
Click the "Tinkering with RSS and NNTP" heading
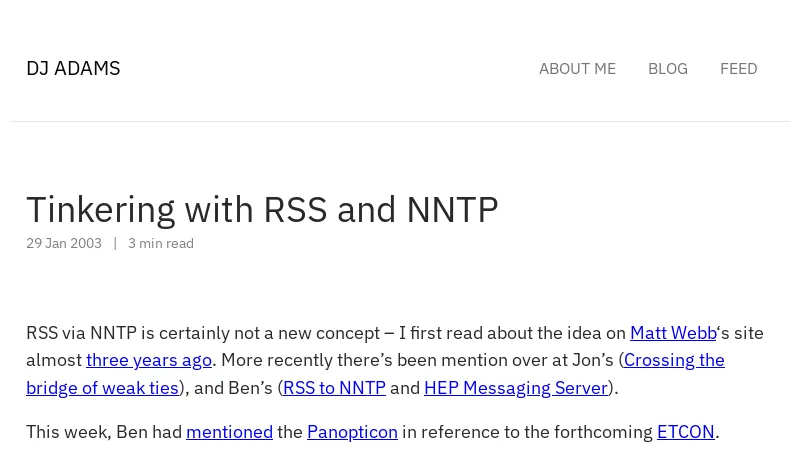(262, 210)
